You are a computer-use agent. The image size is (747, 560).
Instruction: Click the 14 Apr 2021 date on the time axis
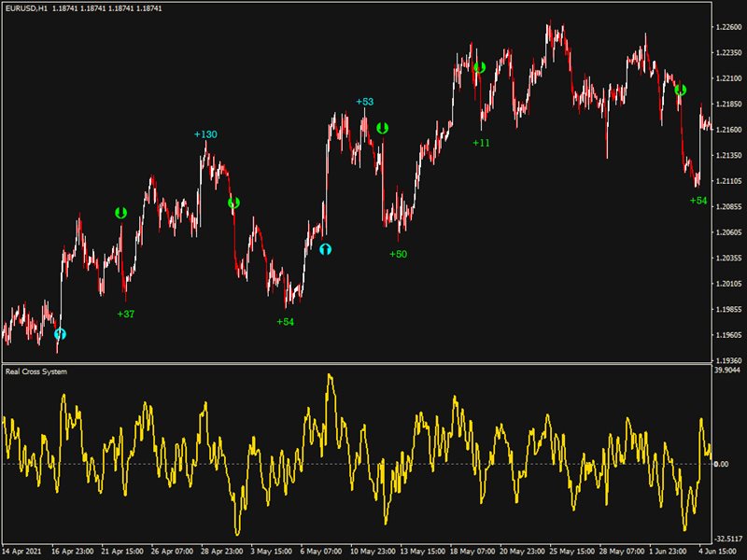point(24,551)
